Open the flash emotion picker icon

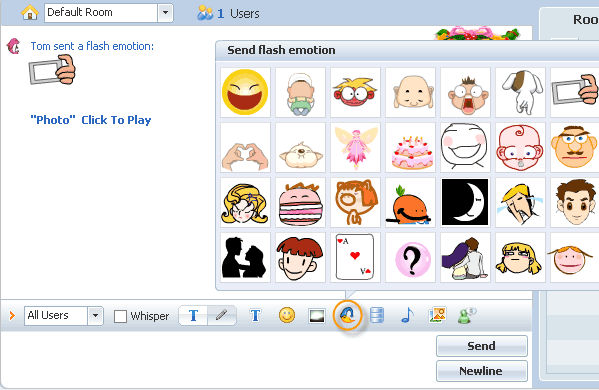tap(347, 316)
